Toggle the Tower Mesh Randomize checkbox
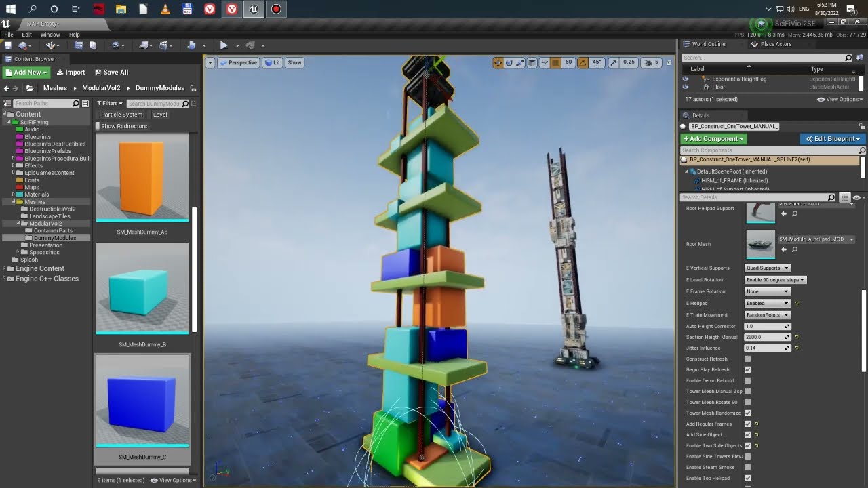The height and width of the screenshot is (488, 868). click(x=748, y=413)
